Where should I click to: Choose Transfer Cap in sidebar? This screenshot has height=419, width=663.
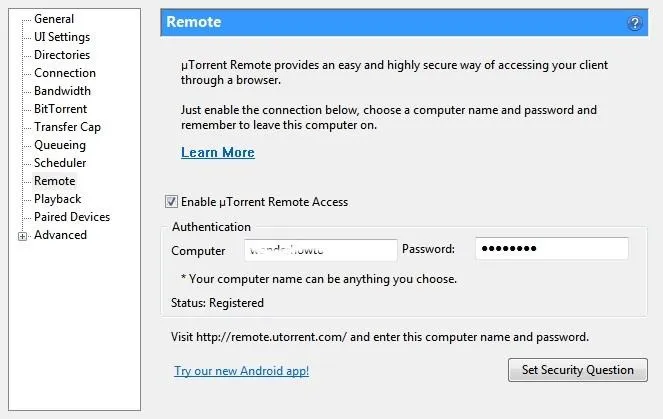67,127
